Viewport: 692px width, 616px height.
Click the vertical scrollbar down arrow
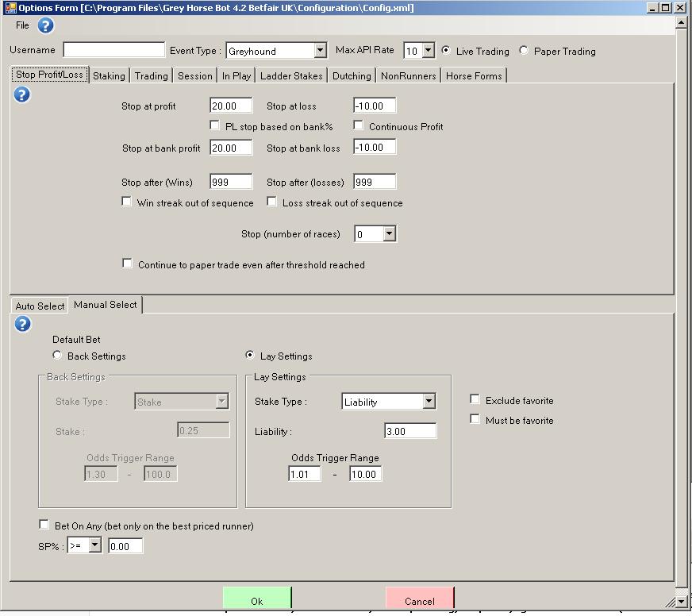681,601
